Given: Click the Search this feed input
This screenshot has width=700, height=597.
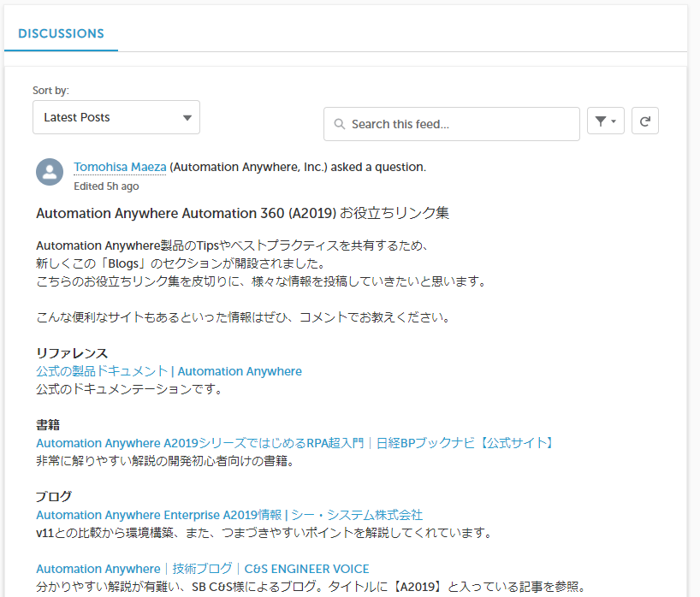Looking at the screenshot, I should point(451,124).
